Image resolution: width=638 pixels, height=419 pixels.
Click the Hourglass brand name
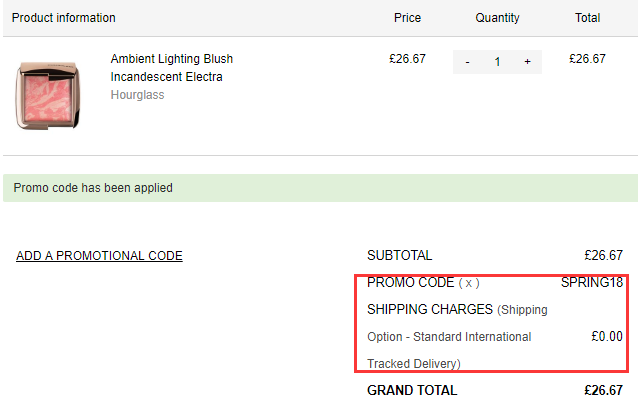(x=137, y=95)
